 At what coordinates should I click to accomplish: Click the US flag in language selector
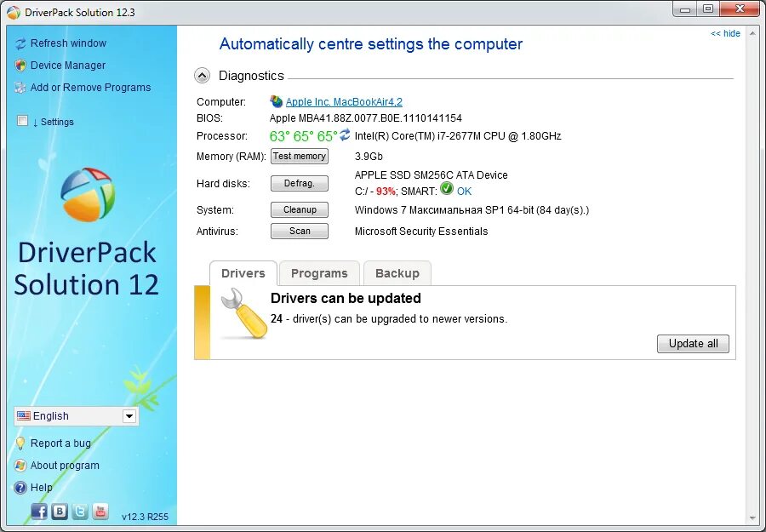point(24,415)
